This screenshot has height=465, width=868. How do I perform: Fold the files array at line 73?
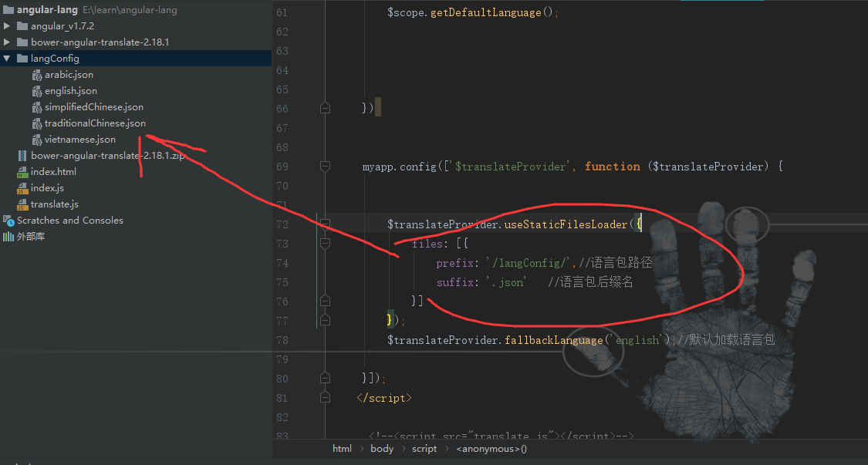point(325,244)
